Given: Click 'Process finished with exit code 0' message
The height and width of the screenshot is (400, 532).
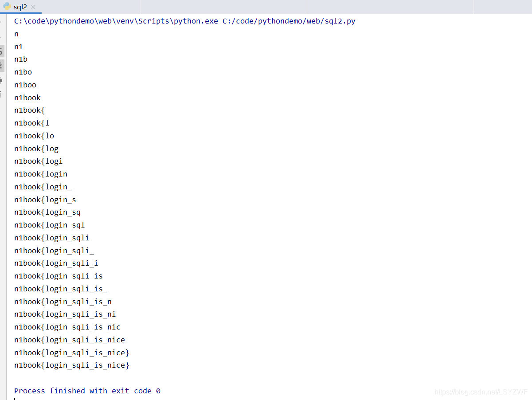Looking at the screenshot, I should point(87,391).
